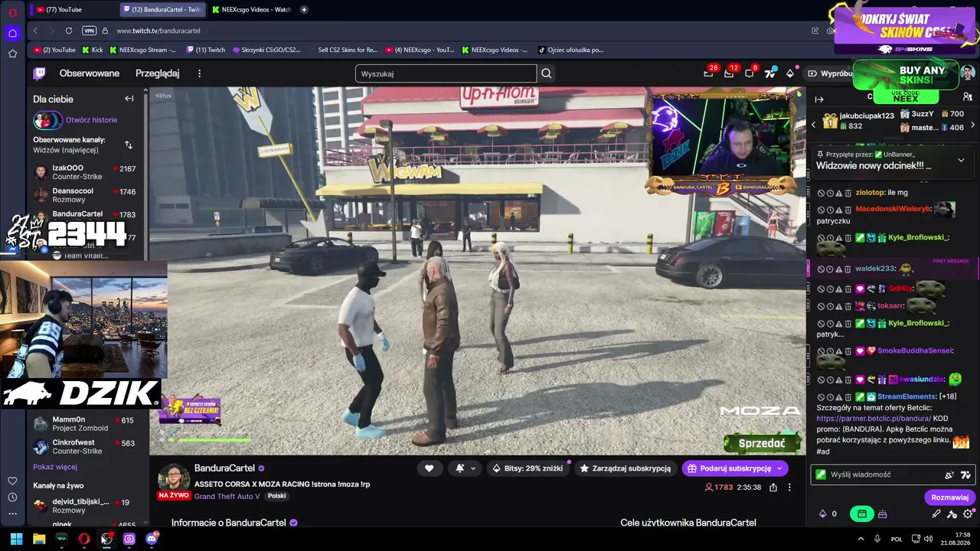Collapse the Dla ciebie sidebar
980x551 pixels.
tap(129, 99)
